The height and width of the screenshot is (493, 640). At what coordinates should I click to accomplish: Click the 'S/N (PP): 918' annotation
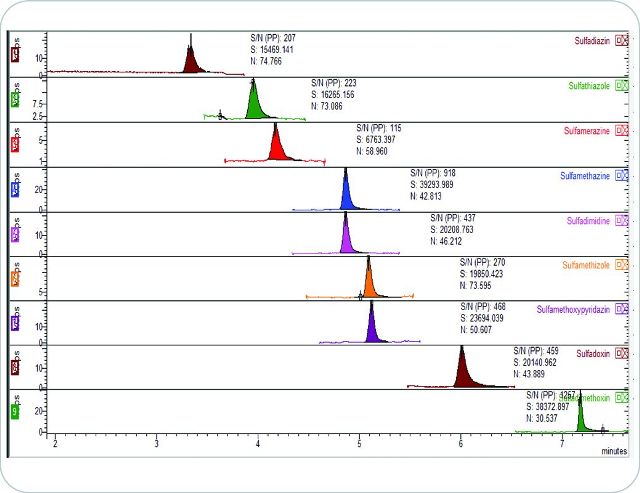pyautogui.click(x=433, y=173)
